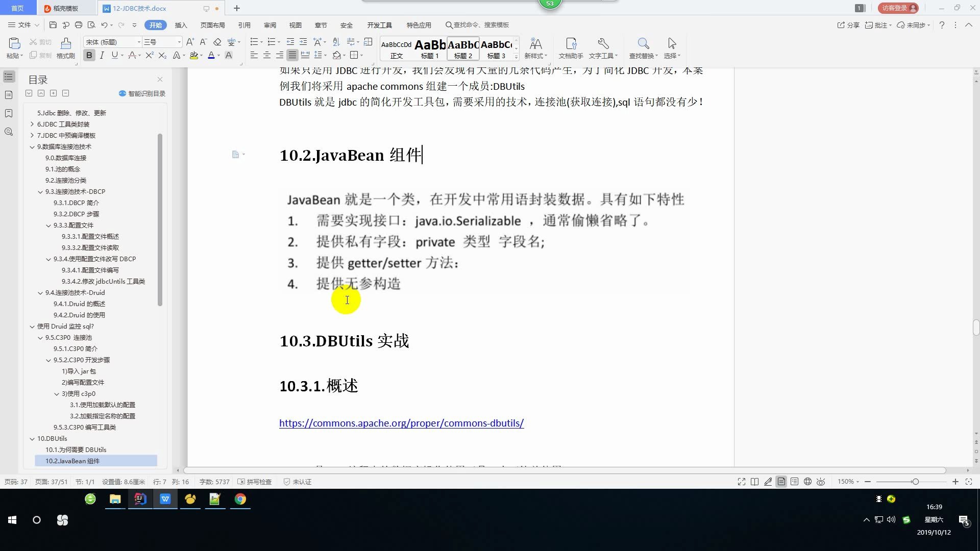Open the Document Assistant tool

tap(571, 48)
